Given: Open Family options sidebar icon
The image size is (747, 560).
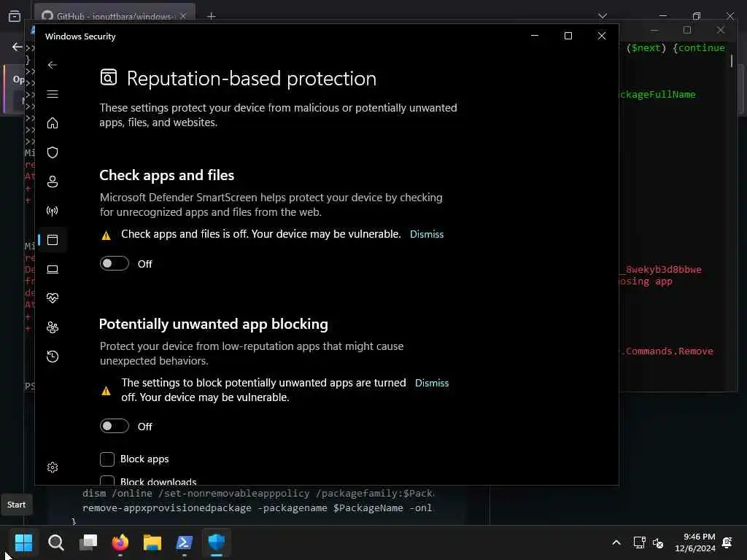Looking at the screenshot, I should [53, 327].
